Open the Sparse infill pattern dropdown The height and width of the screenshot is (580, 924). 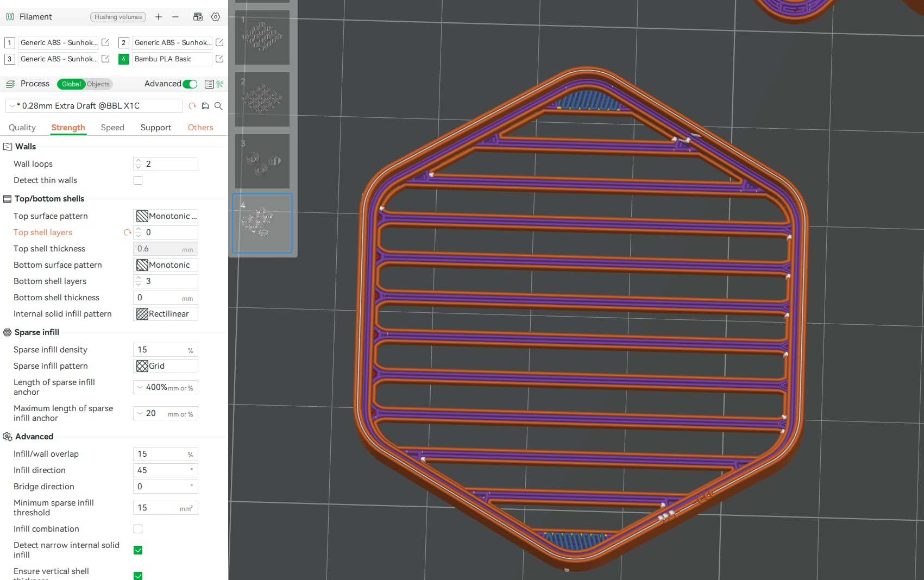pos(166,366)
